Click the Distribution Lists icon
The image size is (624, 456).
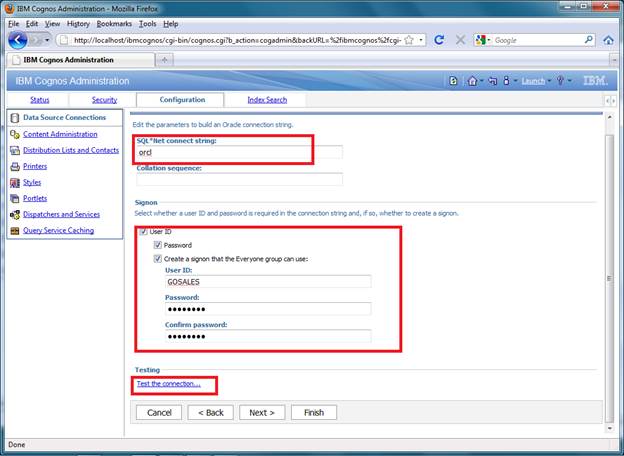[x=15, y=150]
